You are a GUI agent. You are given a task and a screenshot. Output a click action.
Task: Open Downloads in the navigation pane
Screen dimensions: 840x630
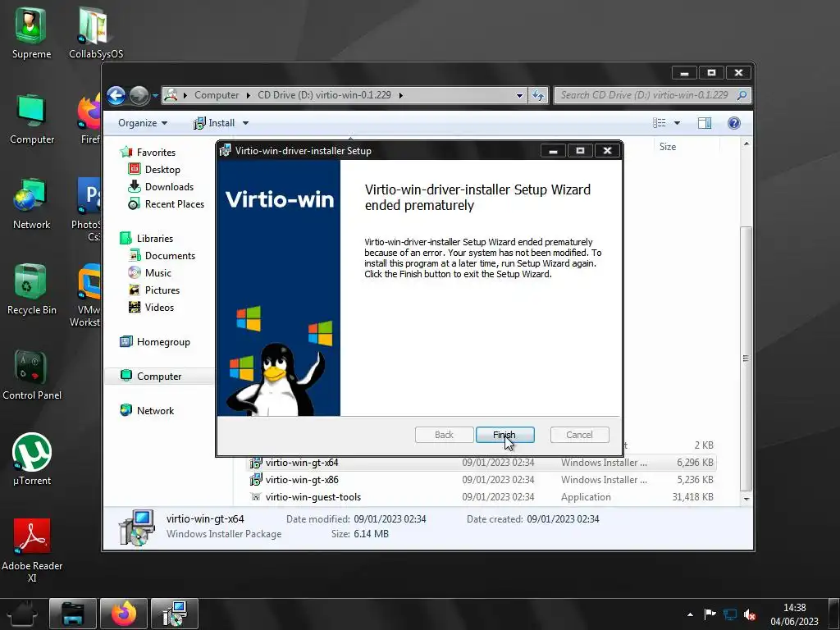[162, 186]
